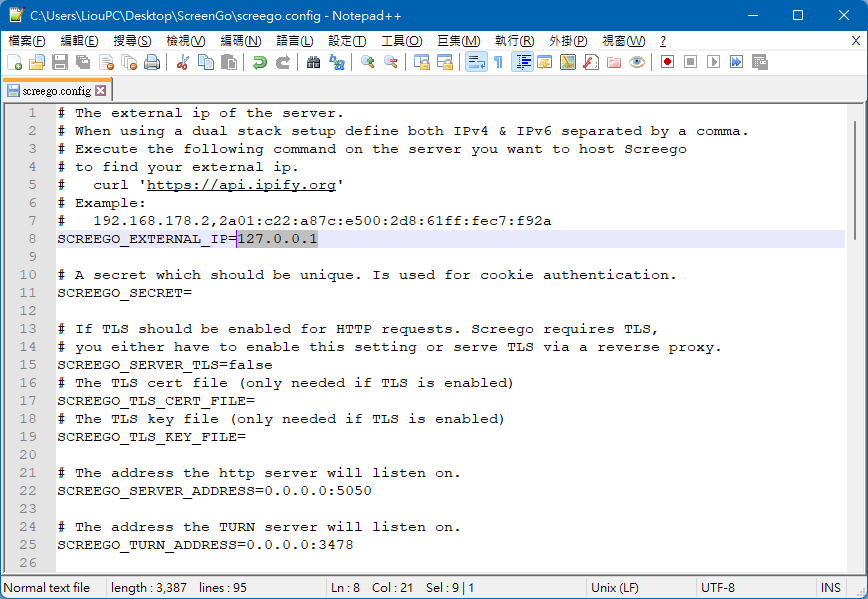
Task: Click the Save floppy disk icon
Action: pos(60,62)
